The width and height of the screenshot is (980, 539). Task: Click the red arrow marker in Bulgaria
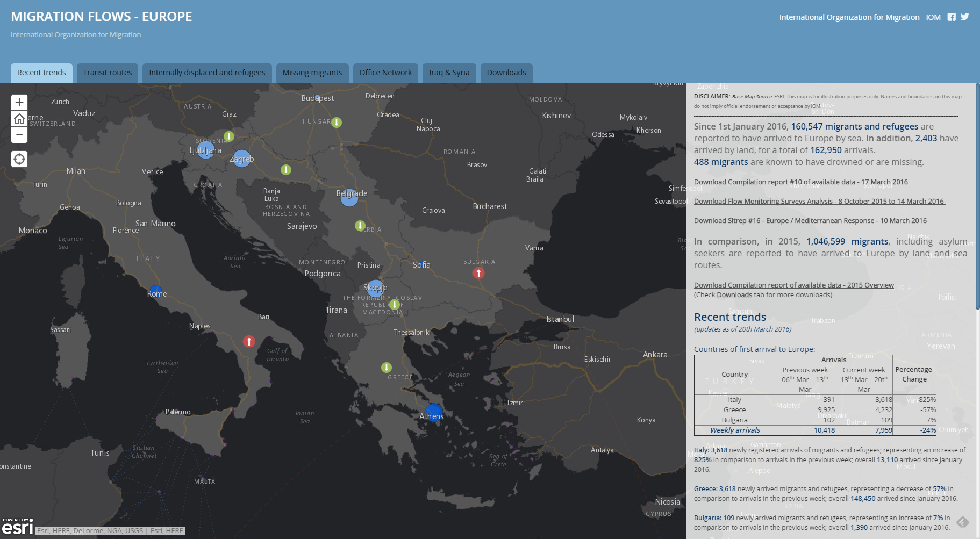pyautogui.click(x=478, y=273)
